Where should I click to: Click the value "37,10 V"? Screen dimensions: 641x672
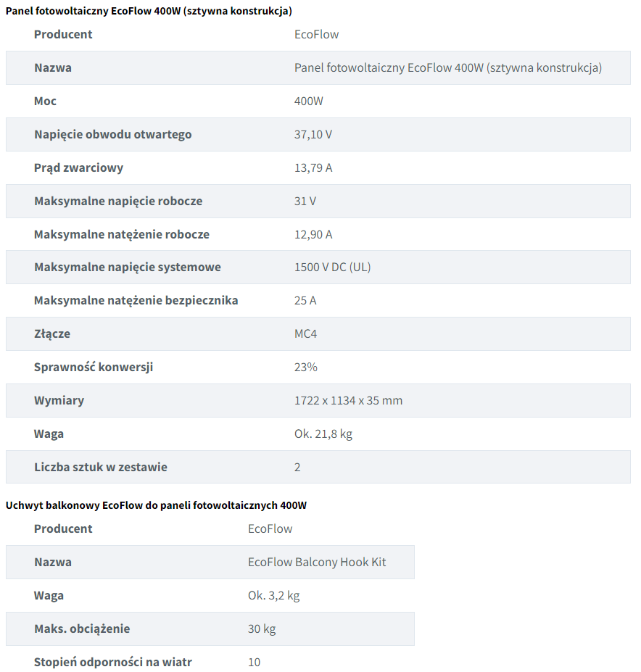(313, 134)
